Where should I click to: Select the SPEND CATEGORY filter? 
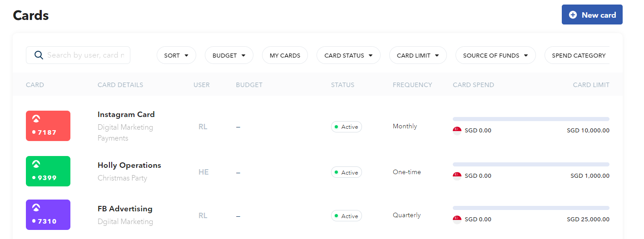tap(578, 55)
